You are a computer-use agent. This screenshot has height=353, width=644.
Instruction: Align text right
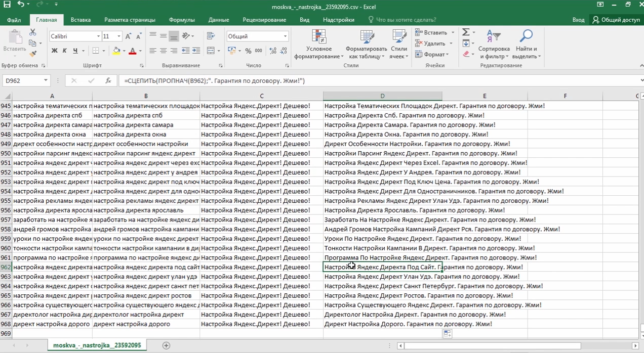[x=174, y=51]
